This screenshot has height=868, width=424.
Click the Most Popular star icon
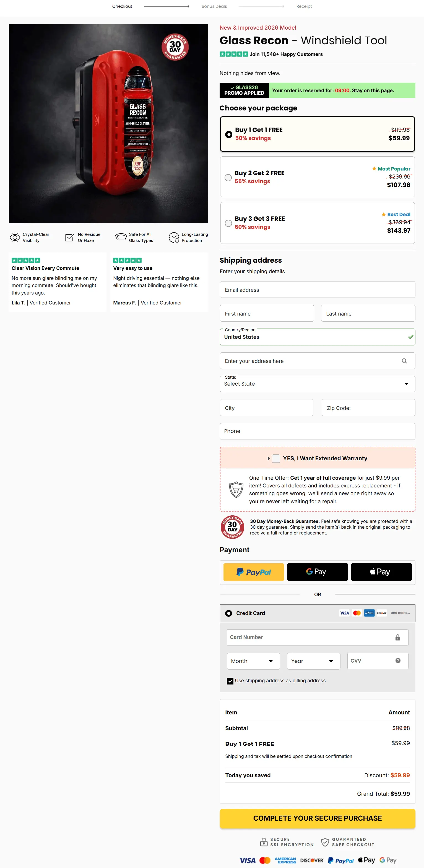[374, 169]
